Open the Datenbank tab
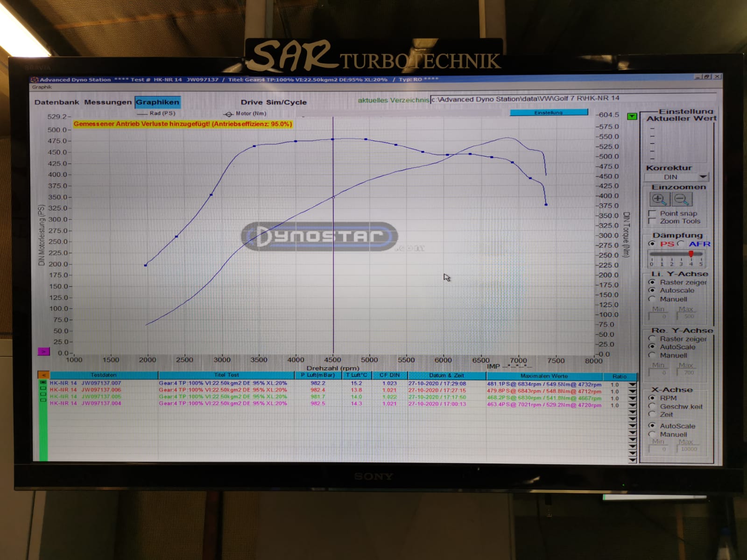 (x=56, y=102)
